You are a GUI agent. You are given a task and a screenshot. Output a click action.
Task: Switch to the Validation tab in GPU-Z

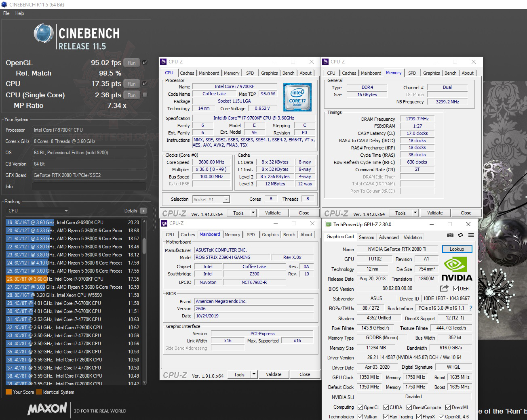(413, 237)
